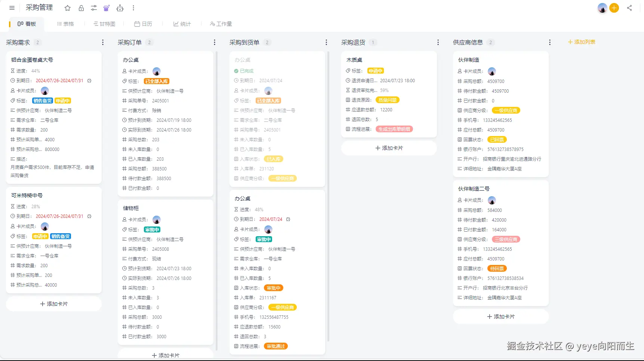Click the 销售备货 blue tag on first card

[43, 101]
